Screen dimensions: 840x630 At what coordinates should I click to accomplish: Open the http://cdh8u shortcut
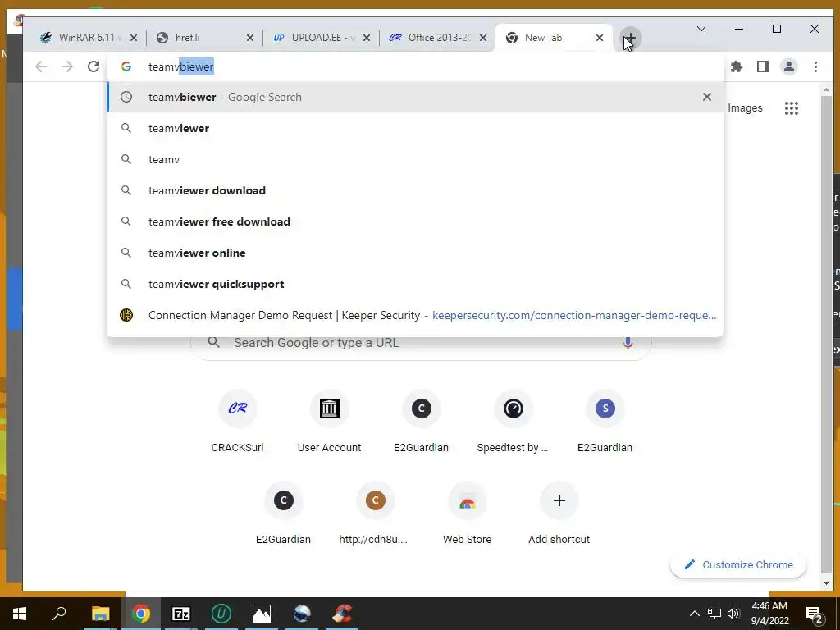point(375,514)
